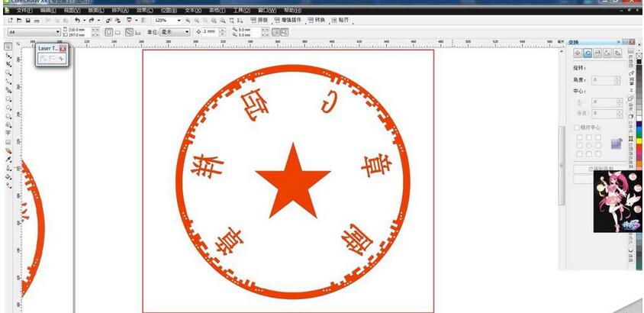
Task: Click the Rotate tab in 变换 docker
Action: [588, 53]
